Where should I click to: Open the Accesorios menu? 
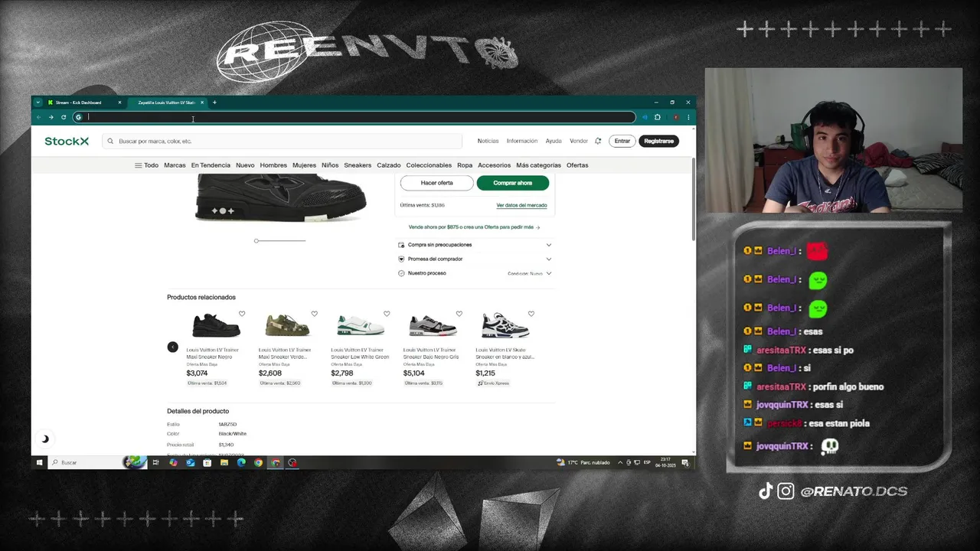tap(494, 165)
